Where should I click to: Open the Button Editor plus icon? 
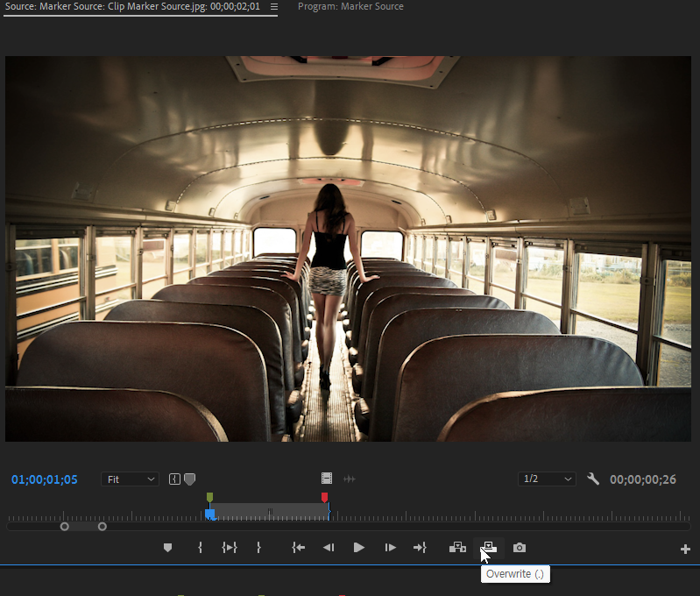685,550
